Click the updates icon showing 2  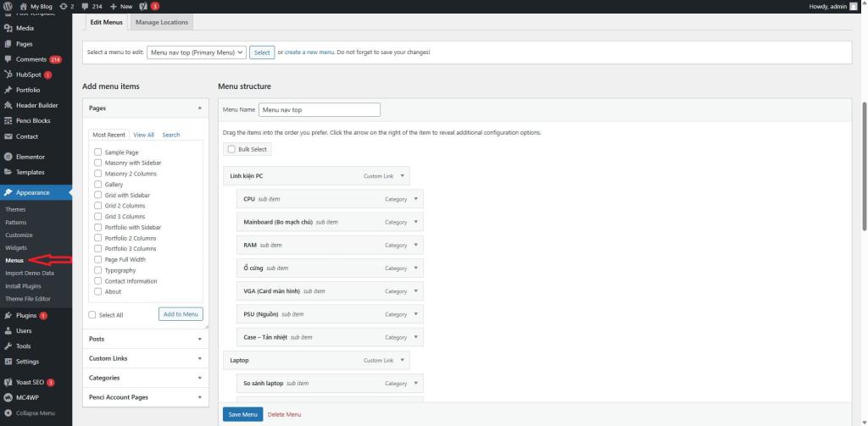pyautogui.click(x=64, y=6)
